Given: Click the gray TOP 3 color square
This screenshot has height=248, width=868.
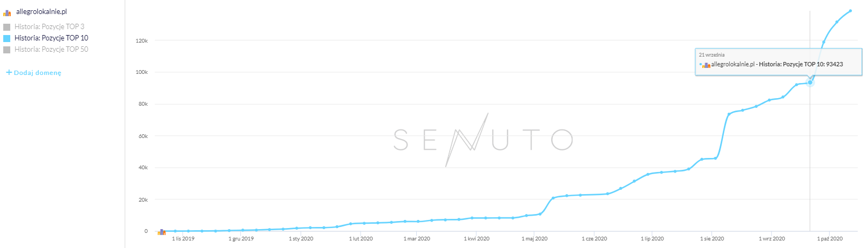Looking at the screenshot, I should click(7, 27).
